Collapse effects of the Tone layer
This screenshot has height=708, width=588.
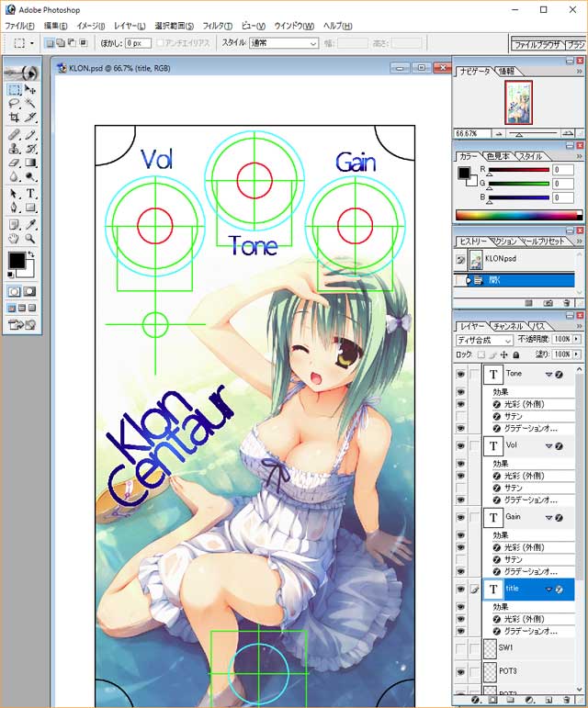(x=548, y=375)
